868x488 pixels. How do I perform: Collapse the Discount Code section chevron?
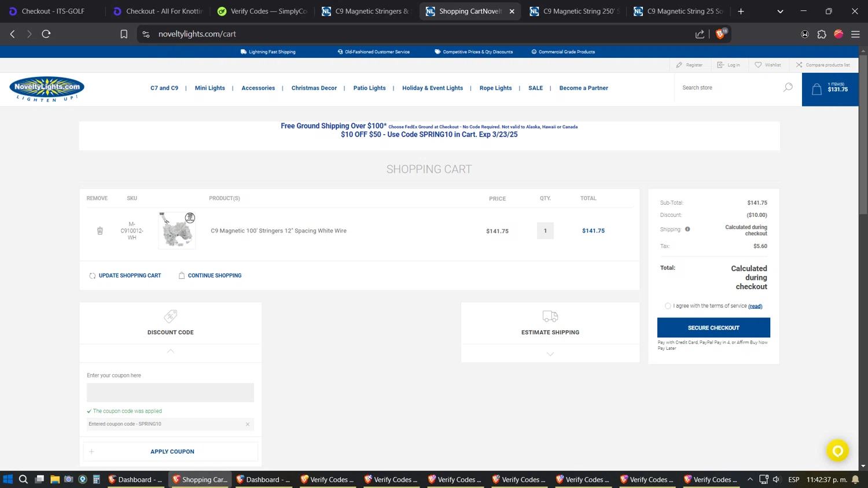(x=170, y=351)
